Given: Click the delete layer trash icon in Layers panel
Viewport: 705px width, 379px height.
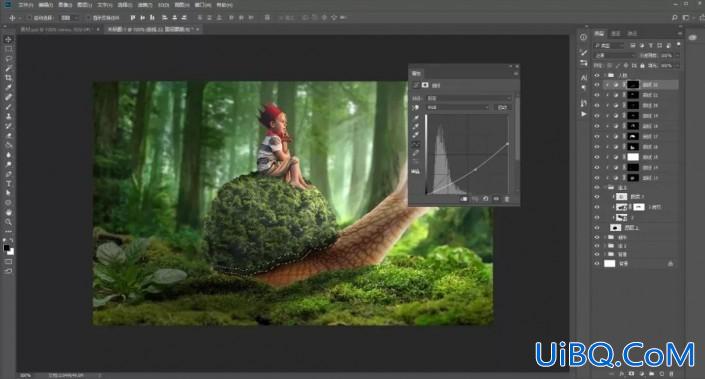Looking at the screenshot, I should click(671, 374).
